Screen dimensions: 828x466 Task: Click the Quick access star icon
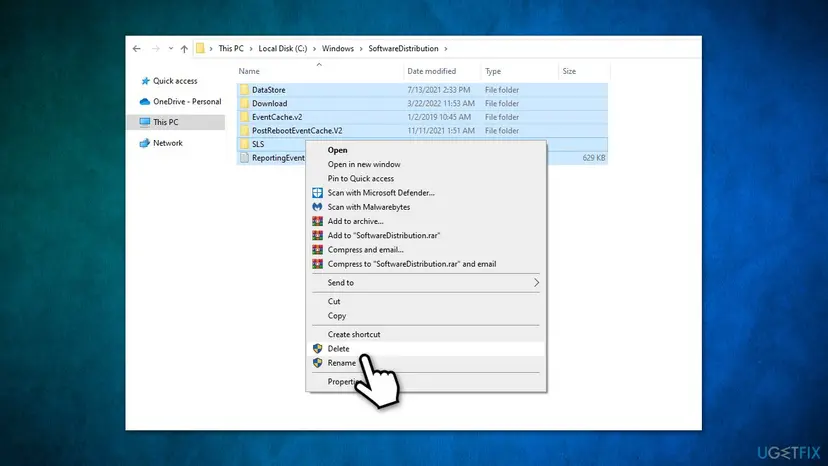coord(145,81)
